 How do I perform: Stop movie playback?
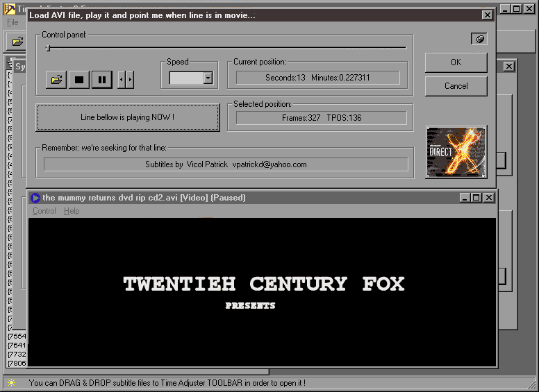[x=79, y=80]
